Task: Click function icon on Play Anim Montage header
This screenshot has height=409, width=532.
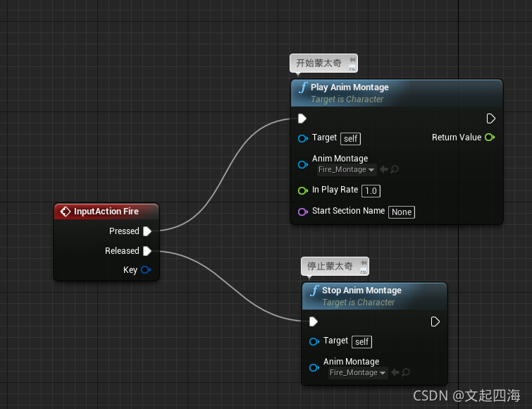Action: coord(303,87)
